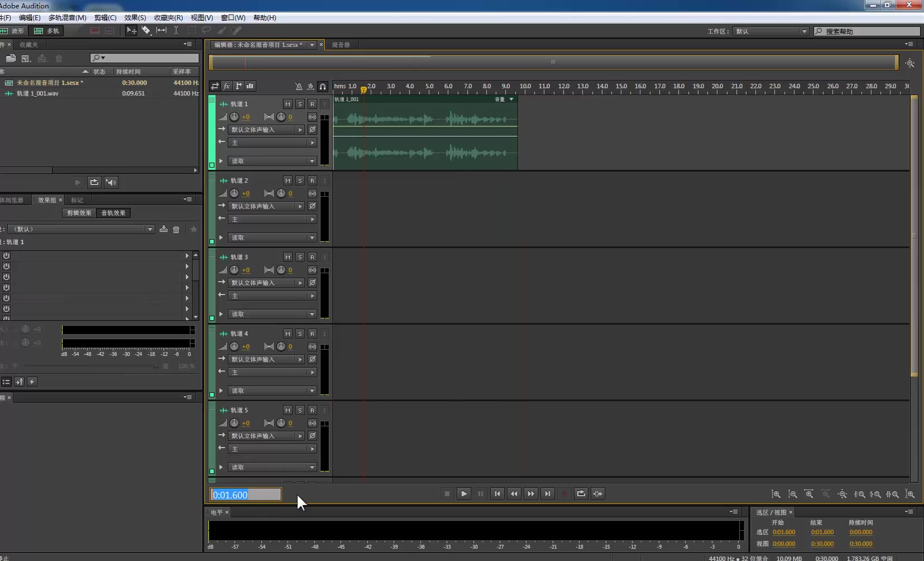The width and height of the screenshot is (924, 561).
Task: Zoom in time icon
Action: click(809, 494)
